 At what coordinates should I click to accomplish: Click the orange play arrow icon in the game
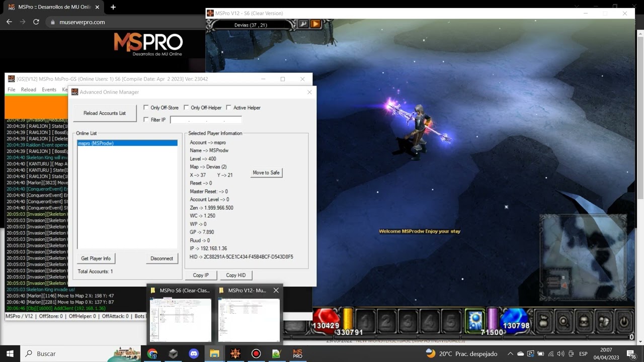tap(315, 24)
